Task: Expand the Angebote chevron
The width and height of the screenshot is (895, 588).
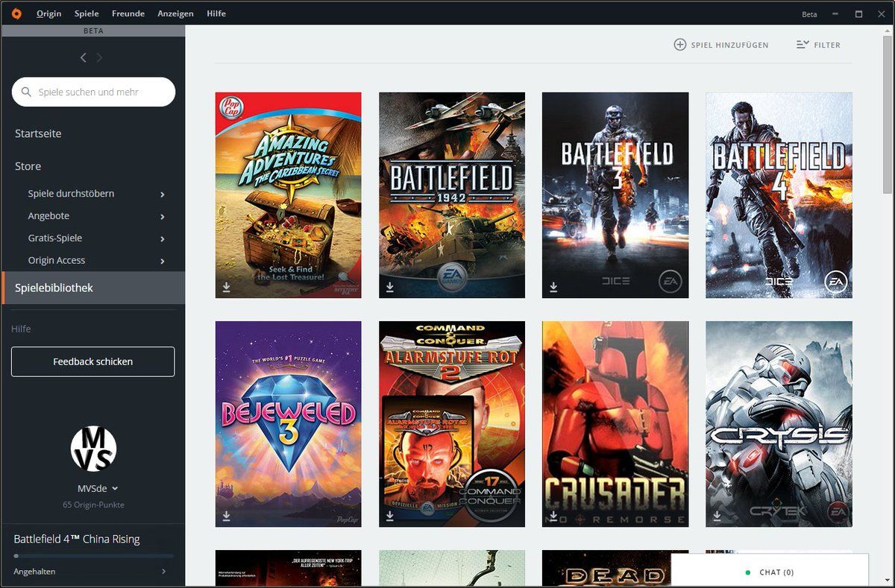Action: (x=163, y=217)
